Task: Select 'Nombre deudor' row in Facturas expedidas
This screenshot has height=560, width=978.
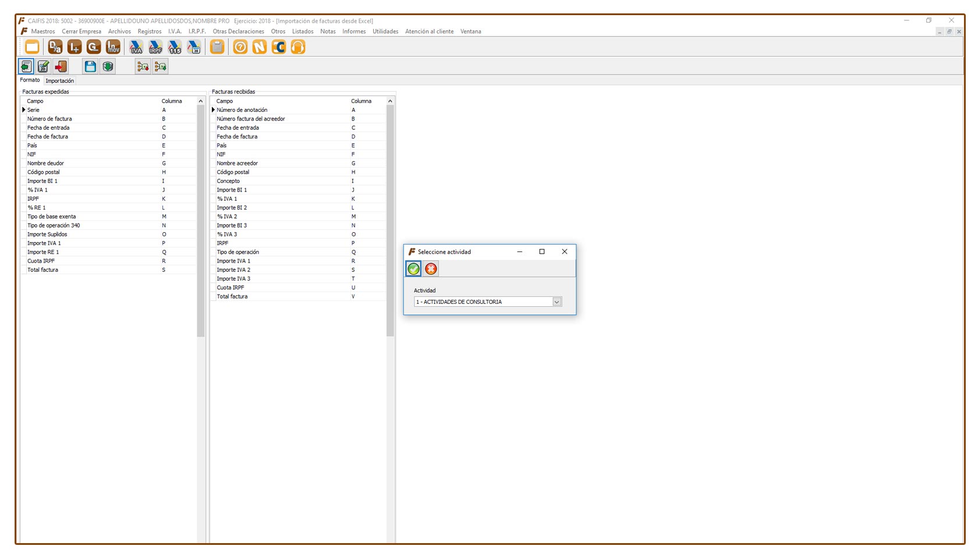Action: pyautogui.click(x=109, y=164)
